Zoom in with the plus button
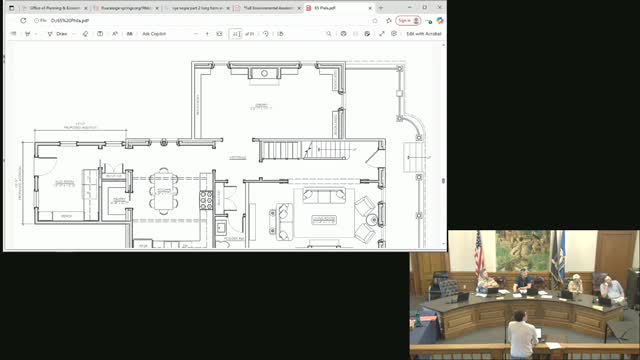The width and height of the screenshot is (640, 360). (207, 34)
